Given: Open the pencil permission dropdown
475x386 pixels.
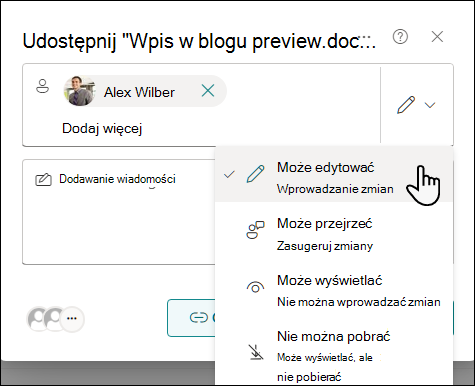Looking at the screenshot, I should [417, 105].
